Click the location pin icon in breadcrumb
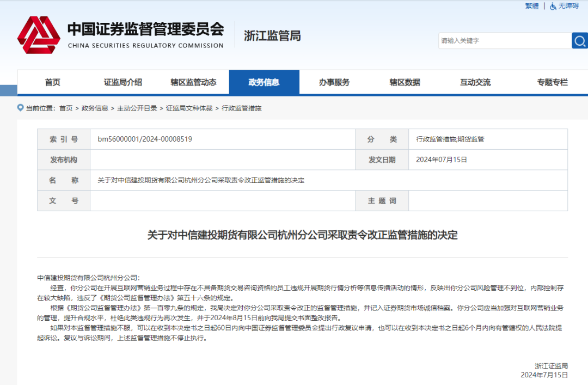 coord(21,108)
